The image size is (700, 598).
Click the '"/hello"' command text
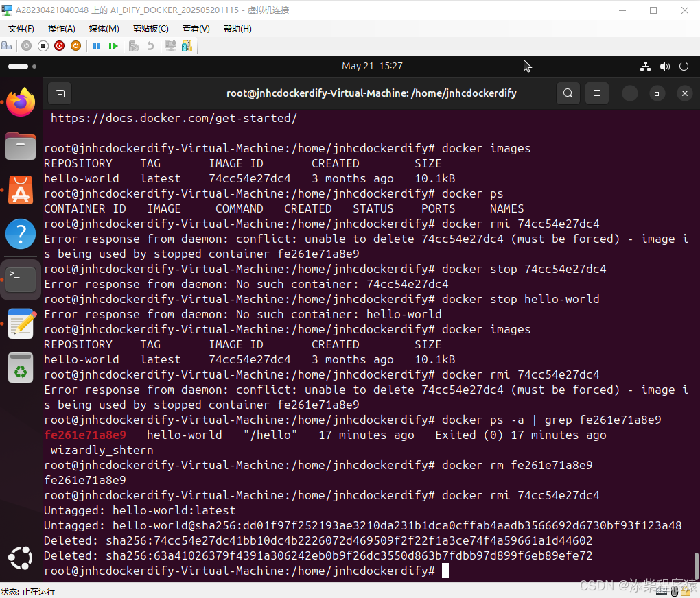click(x=270, y=435)
